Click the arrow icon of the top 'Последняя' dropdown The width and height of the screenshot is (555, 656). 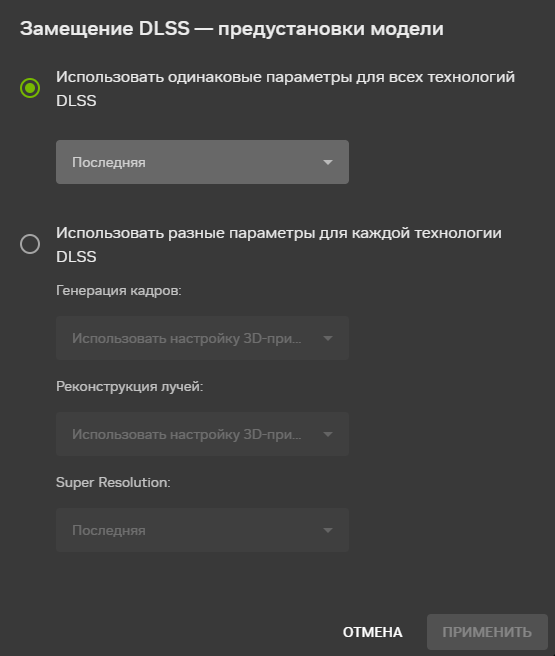pyautogui.click(x=328, y=162)
